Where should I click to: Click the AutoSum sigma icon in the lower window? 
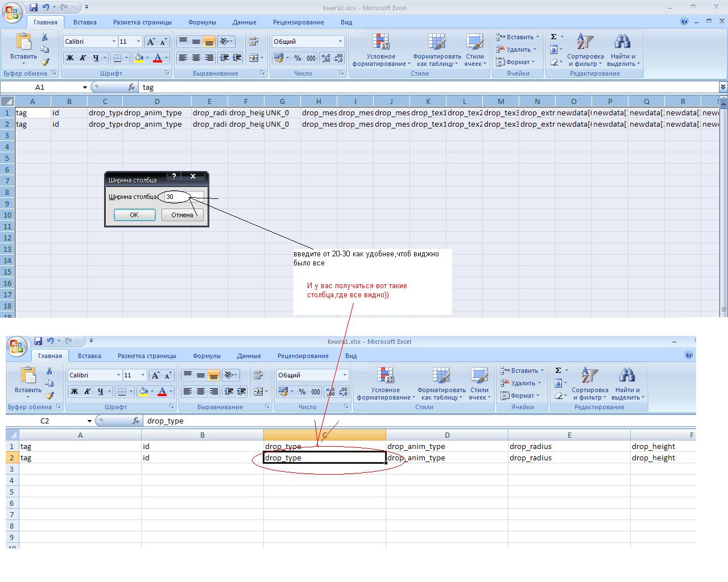pyautogui.click(x=559, y=371)
